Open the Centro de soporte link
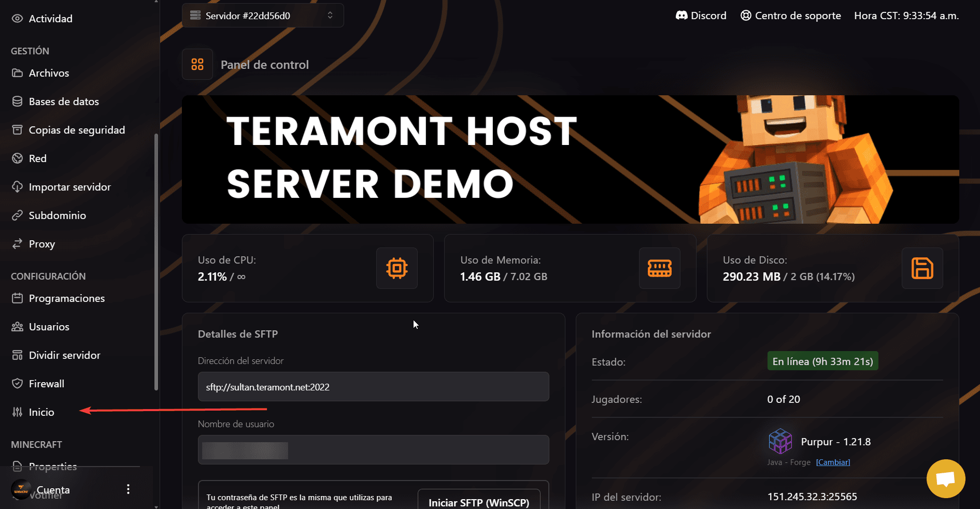Screen dimensions: 980x509 click(790, 16)
